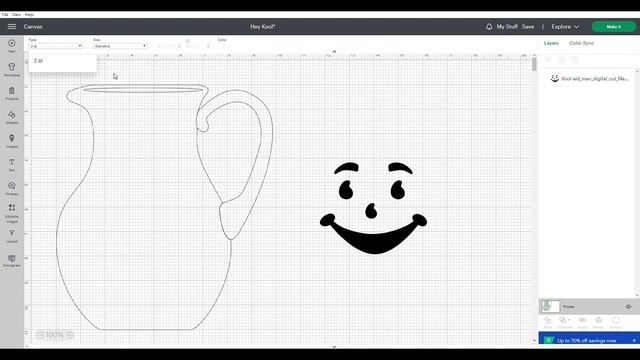Switch to the Layers tab

551,43
